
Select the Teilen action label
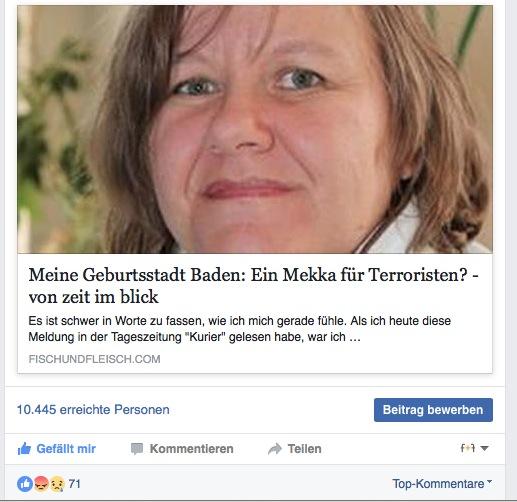(304, 449)
